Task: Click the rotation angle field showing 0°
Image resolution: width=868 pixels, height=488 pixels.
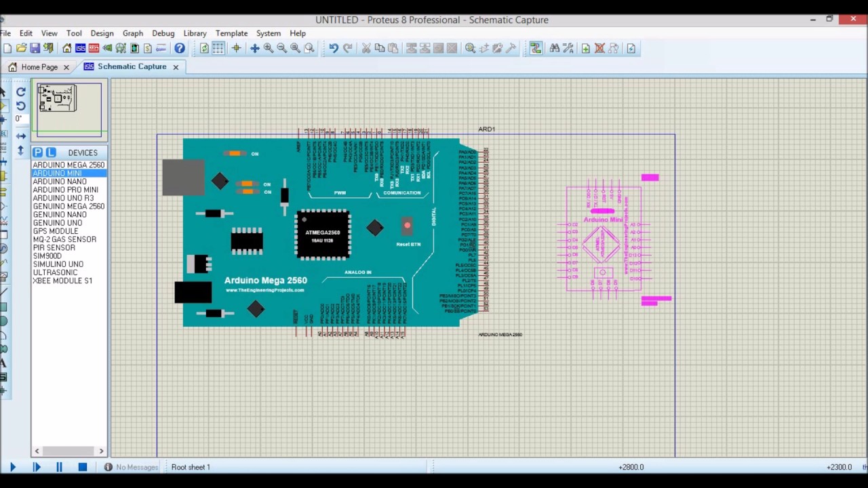Action: tap(21, 119)
